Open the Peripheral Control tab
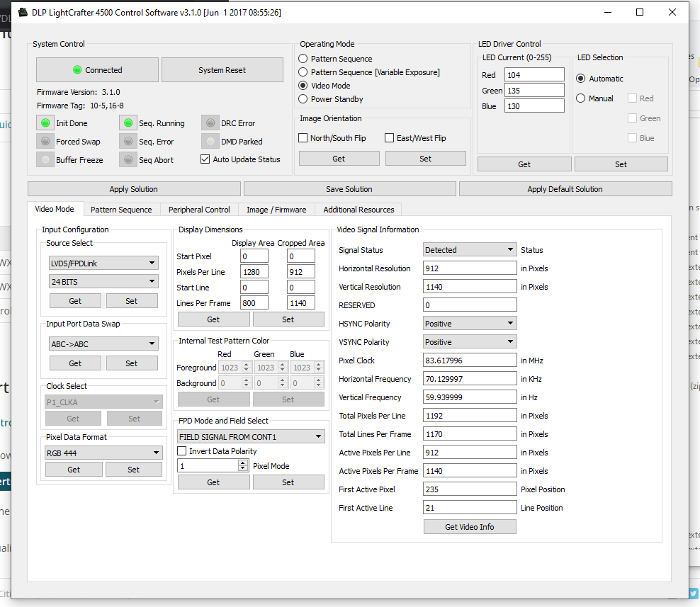 [x=199, y=210]
